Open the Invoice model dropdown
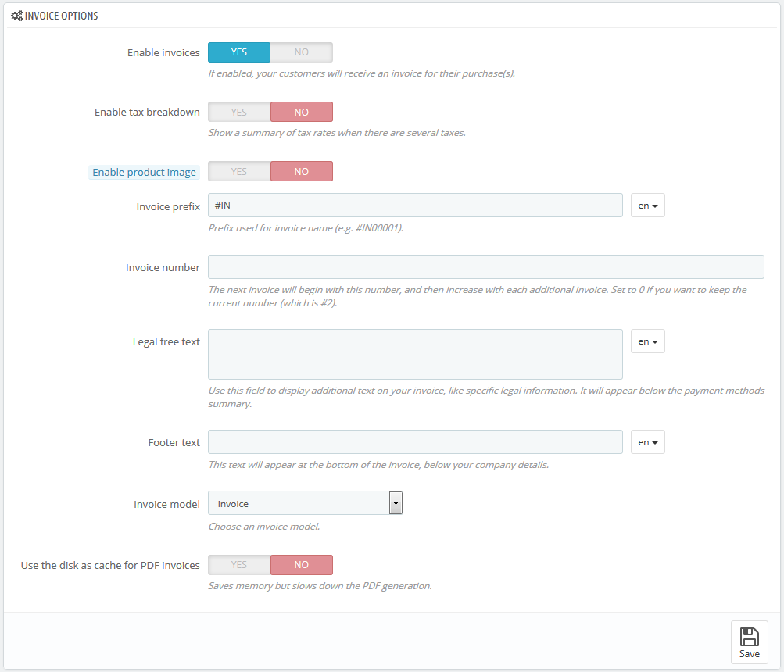Image resolution: width=784 pixels, height=672 pixels. point(305,503)
